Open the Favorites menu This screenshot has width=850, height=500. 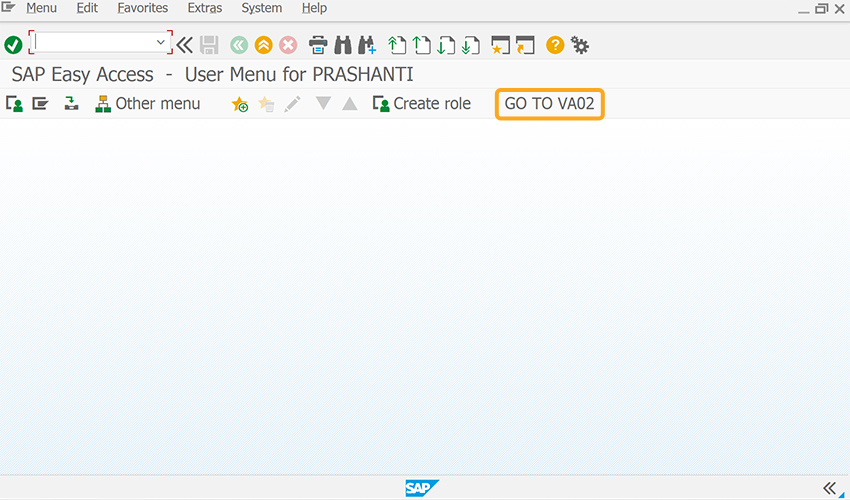click(x=143, y=8)
